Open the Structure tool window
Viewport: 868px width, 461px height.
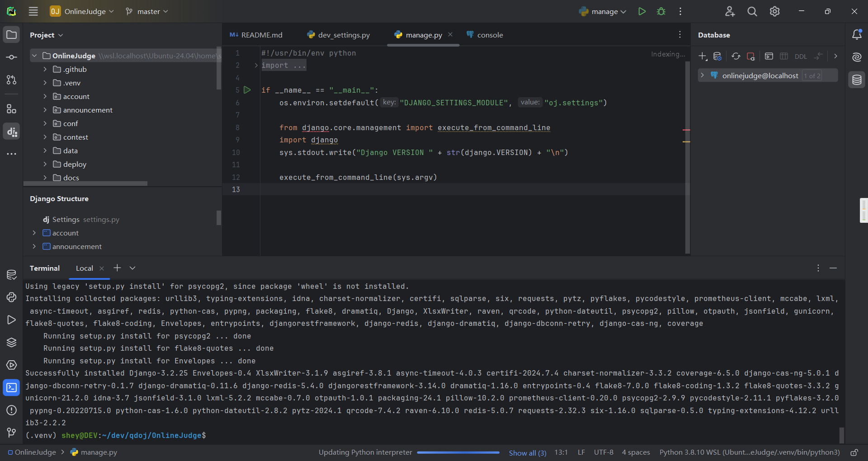11,108
